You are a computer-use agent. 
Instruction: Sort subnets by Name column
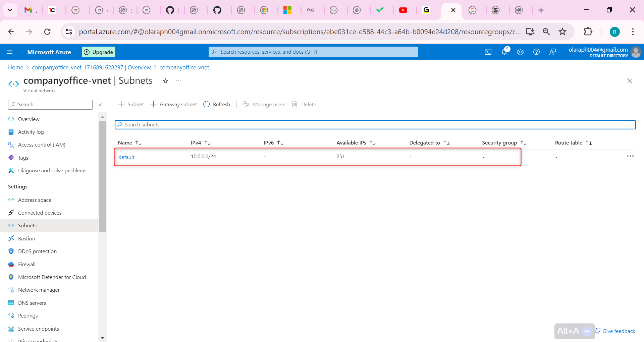(130, 142)
